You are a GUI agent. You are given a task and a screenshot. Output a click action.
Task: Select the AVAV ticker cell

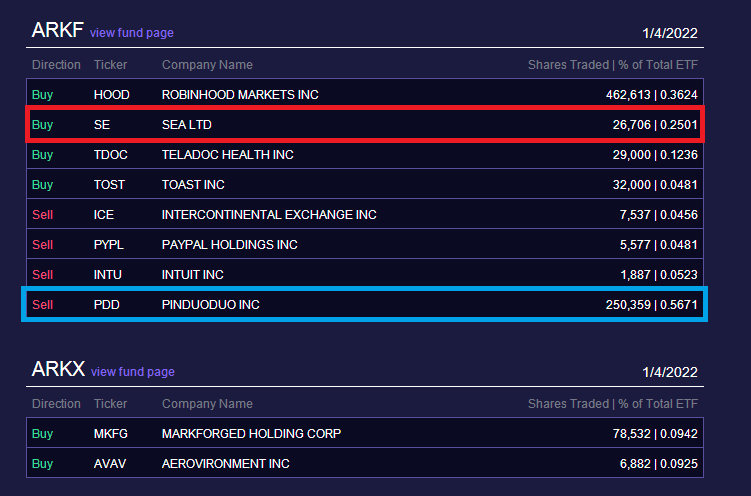tap(110, 464)
